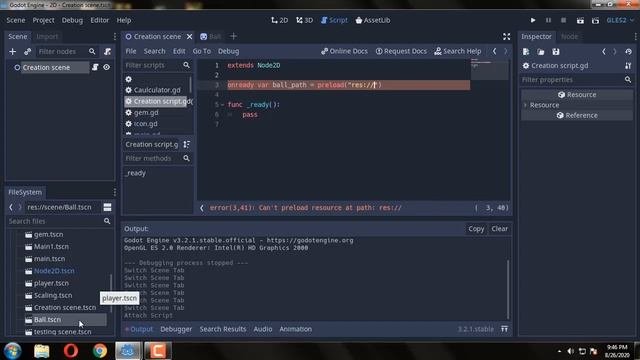Open Search Help
The image size is (640, 360).
[x=458, y=51]
